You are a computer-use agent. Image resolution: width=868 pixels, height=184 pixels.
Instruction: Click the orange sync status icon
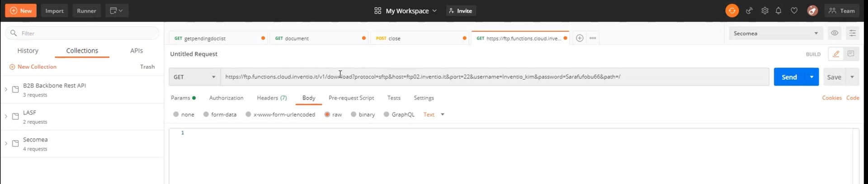click(732, 10)
